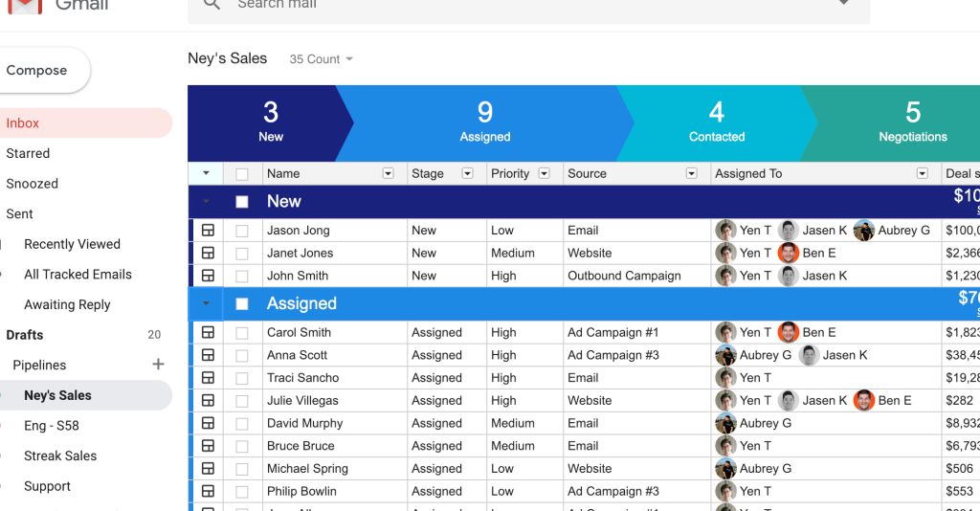Click the Contacted stage in pipeline bar
980x511 pixels.
pyautogui.click(x=716, y=123)
